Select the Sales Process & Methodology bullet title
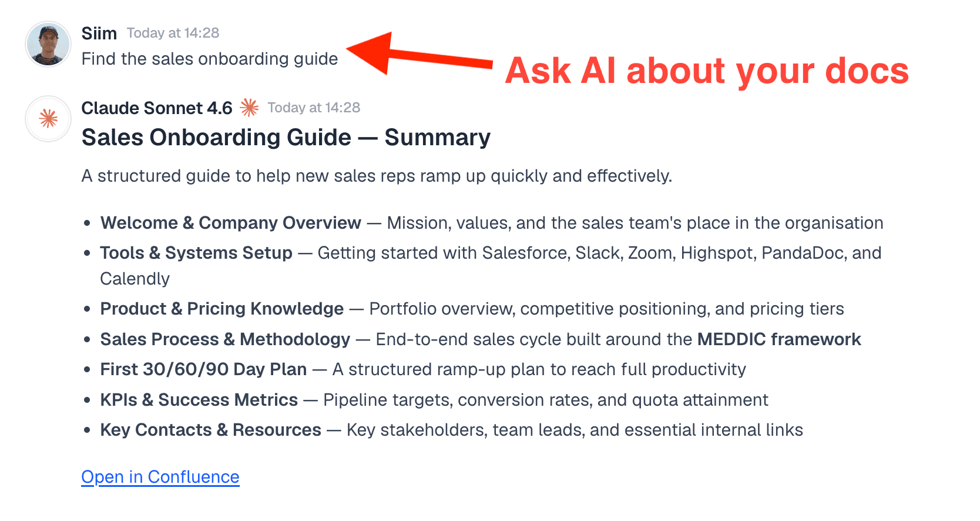This screenshot has width=980, height=521. click(225, 339)
